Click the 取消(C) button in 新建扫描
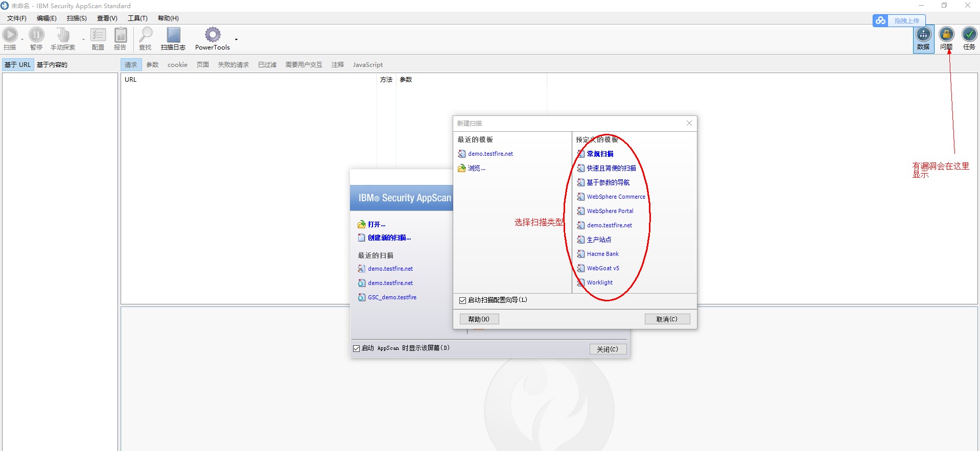The height and width of the screenshot is (451, 980). pyautogui.click(x=667, y=319)
